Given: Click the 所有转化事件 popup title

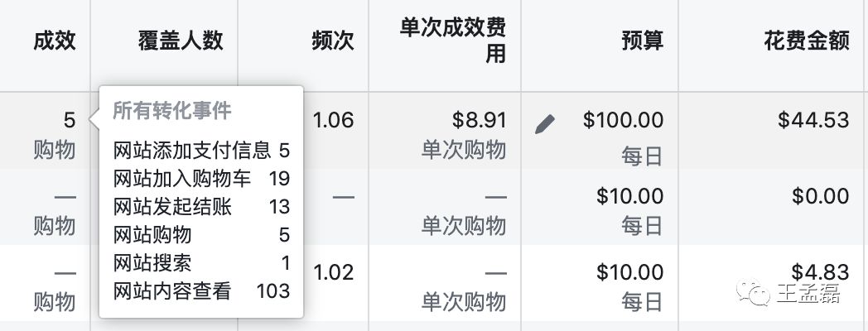Looking at the screenshot, I should pyautogui.click(x=172, y=111).
